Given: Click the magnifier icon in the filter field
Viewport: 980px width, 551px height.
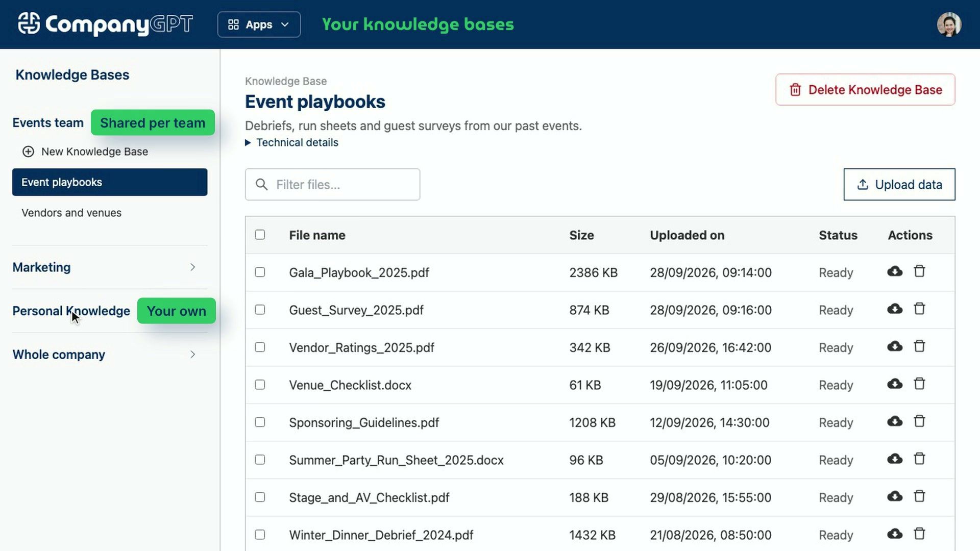Looking at the screenshot, I should (x=261, y=184).
